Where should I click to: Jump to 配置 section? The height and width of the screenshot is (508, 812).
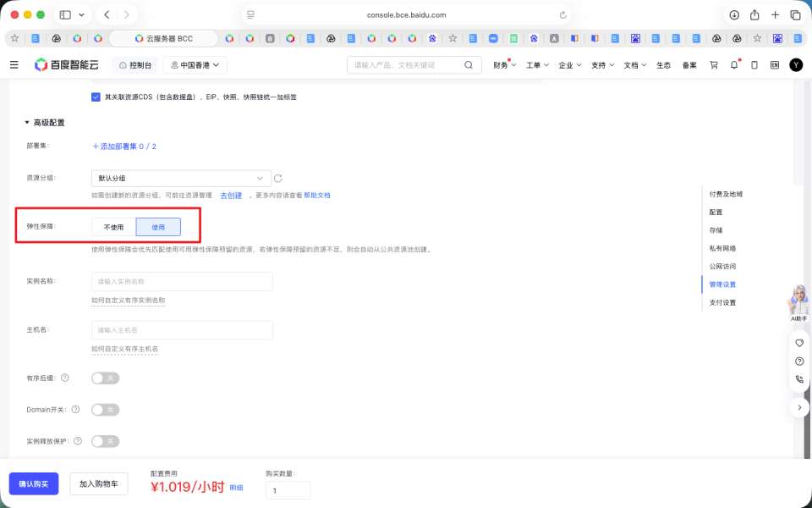pyautogui.click(x=716, y=212)
